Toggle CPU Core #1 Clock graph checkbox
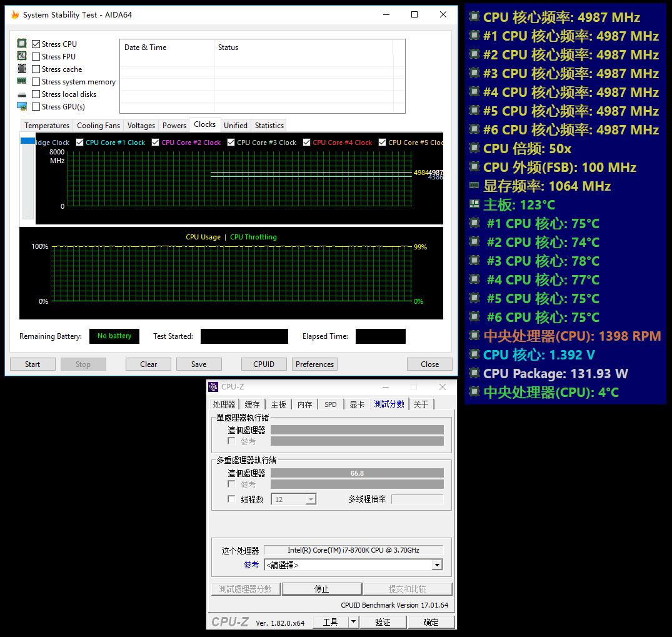This screenshot has height=637, width=672. pyautogui.click(x=80, y=143)
